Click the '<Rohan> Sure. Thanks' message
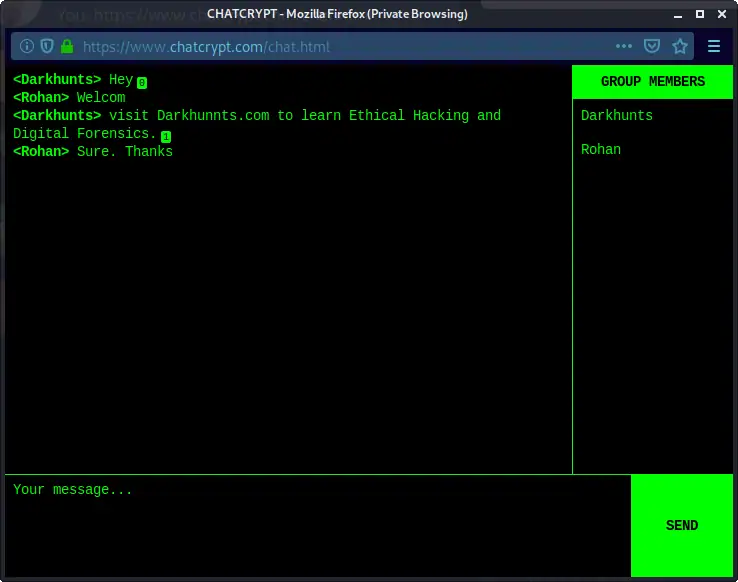 93,151
